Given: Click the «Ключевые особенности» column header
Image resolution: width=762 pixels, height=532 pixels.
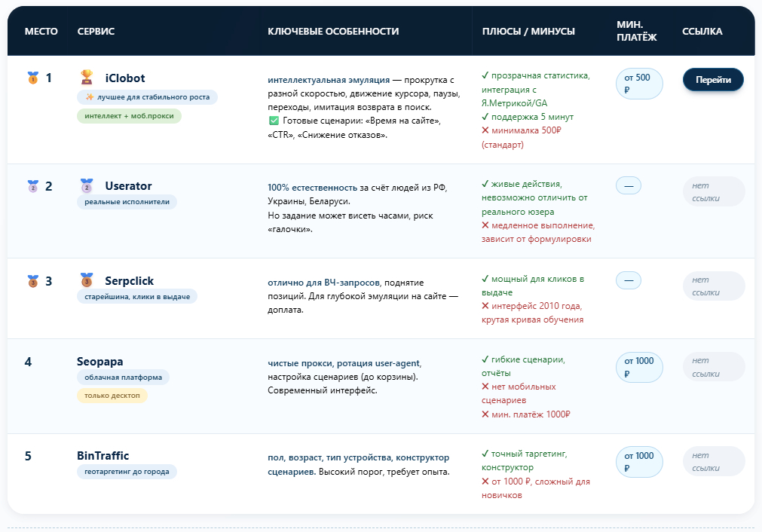Looking at the screenshot, I should click(333, 32).
